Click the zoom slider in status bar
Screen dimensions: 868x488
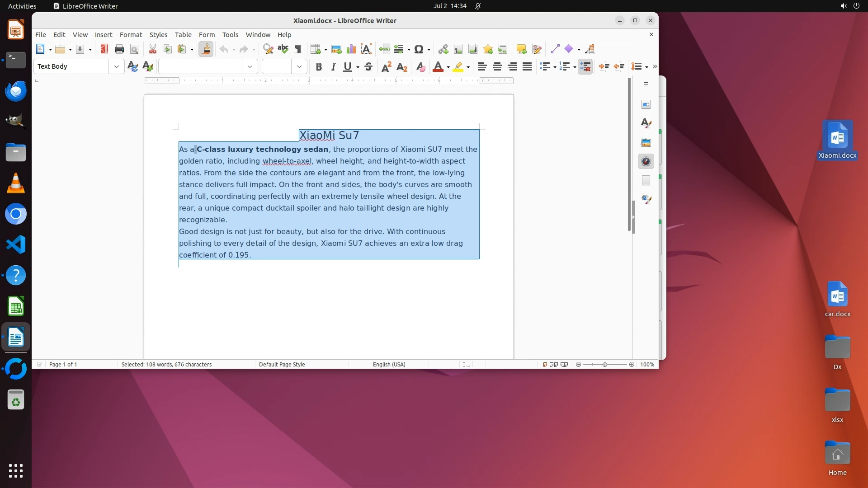[x=605, y=364]
